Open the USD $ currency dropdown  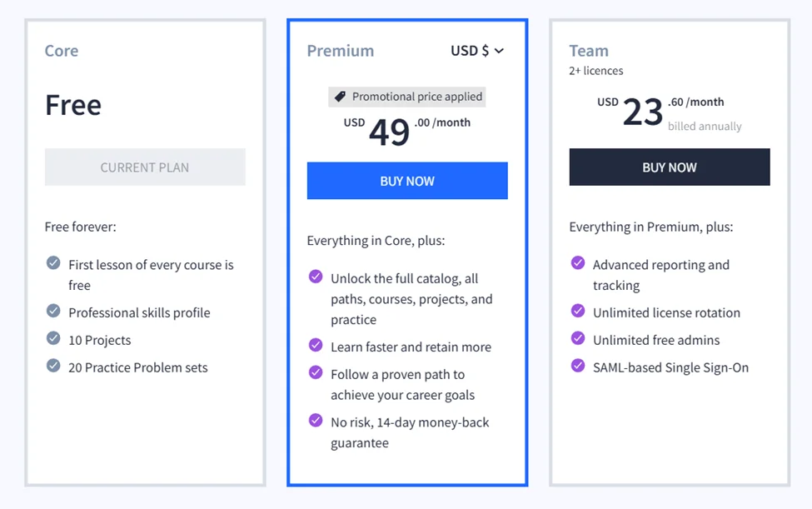click(x=477, y=51)
